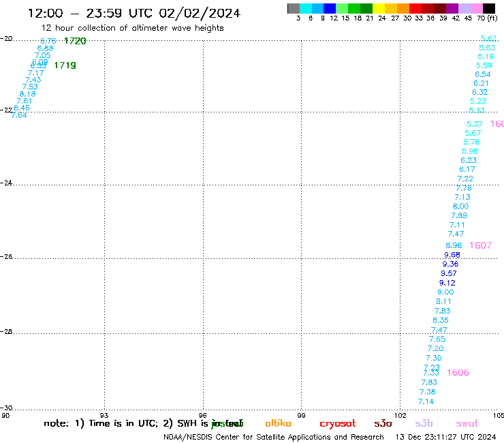Click the bottom right track value '7.14'
The image size is (504, 443).
[x=426, y=401]
